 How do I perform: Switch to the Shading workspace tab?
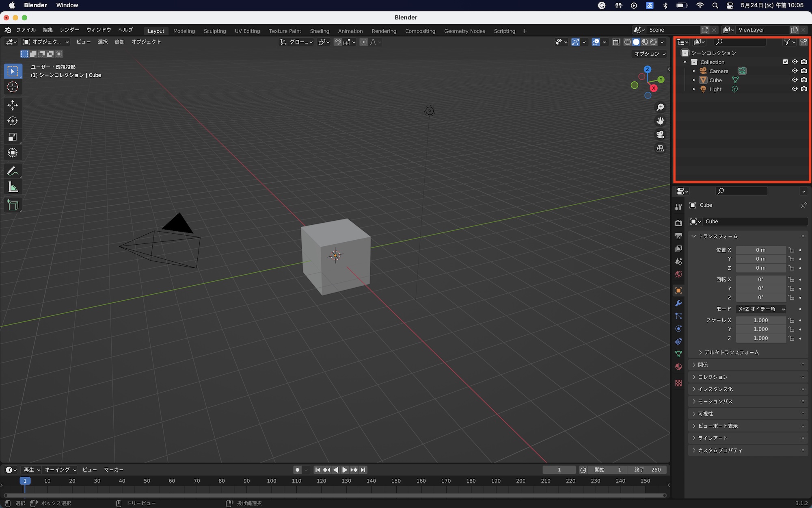[320, 31]
